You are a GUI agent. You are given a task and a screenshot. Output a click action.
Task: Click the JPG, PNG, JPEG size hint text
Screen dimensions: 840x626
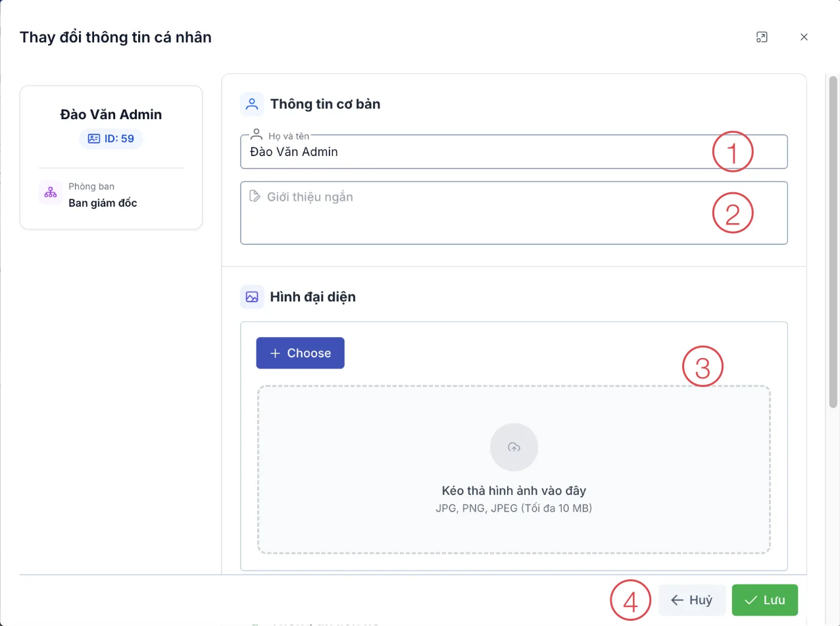514,508
